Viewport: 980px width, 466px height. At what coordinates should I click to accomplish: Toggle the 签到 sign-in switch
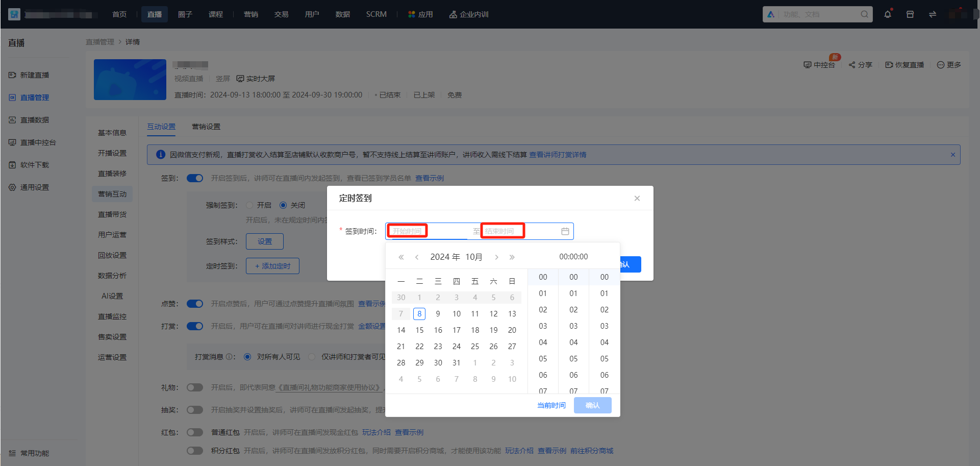pos(195,178)
